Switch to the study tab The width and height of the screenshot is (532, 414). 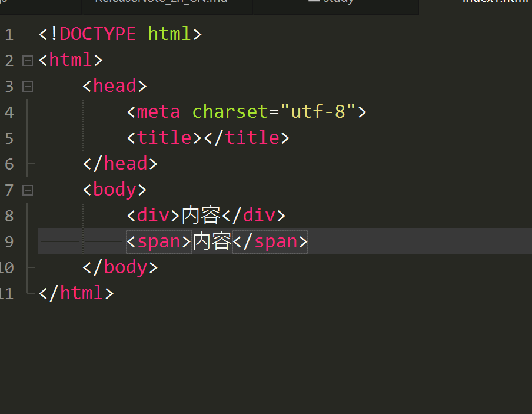click(331, 2)
